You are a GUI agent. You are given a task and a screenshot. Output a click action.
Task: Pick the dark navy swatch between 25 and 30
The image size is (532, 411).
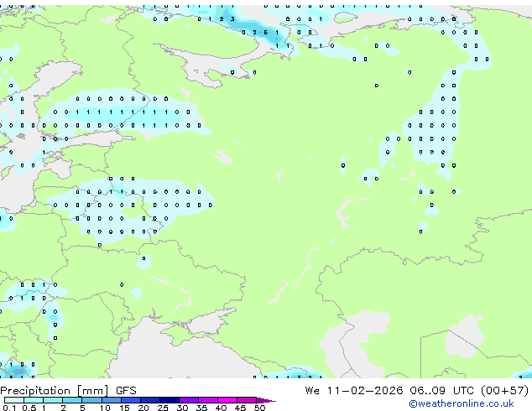click(170, 400)
